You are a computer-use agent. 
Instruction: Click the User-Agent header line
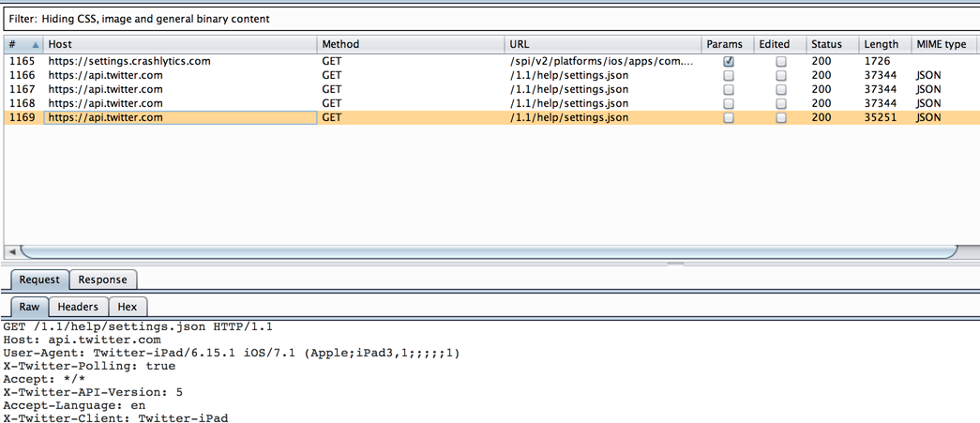(232, 353)
